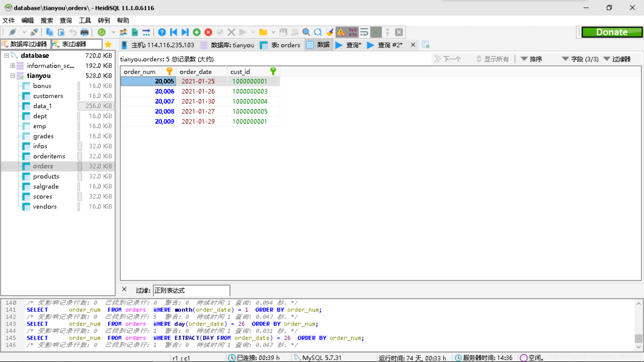Viewport: 644px width, 362px height.
Task: Toggle the binary 100/010 display button
Action: (x=353, y=32)
